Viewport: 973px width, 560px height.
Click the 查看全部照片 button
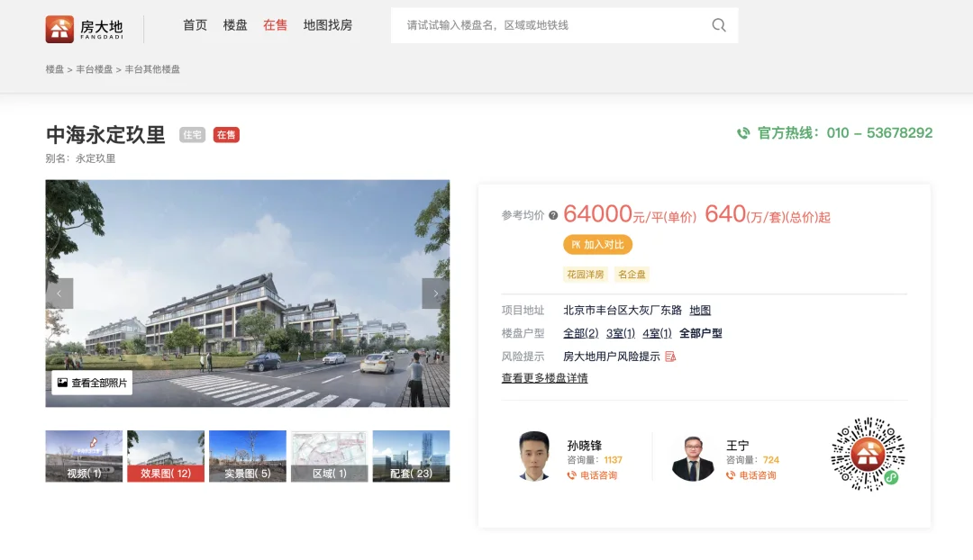92,384
